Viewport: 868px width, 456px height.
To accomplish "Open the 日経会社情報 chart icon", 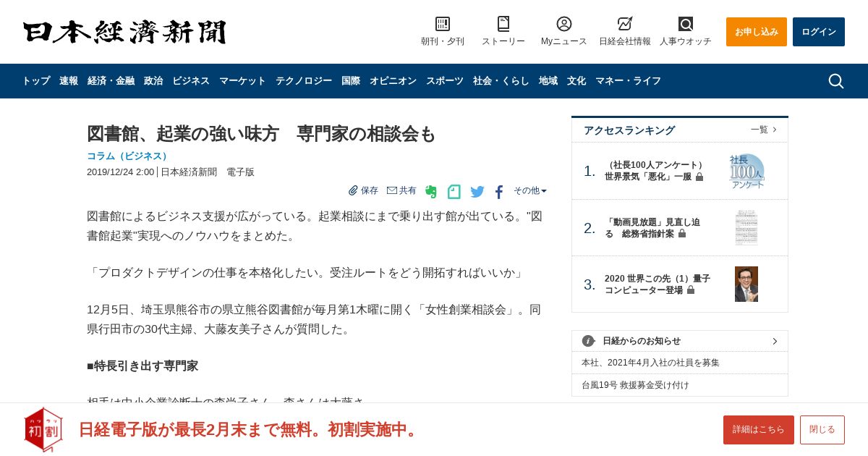I will click(x=625, y=24).
